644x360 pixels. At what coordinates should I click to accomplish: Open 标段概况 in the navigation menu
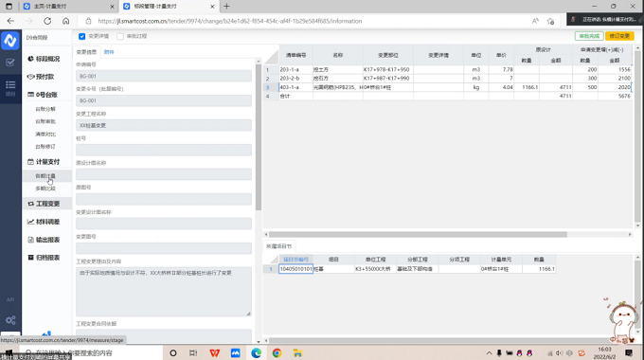tap(44, 59)
